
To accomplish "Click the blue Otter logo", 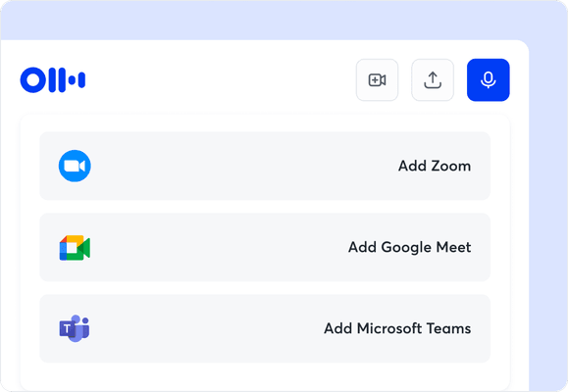I will point(53,79).
